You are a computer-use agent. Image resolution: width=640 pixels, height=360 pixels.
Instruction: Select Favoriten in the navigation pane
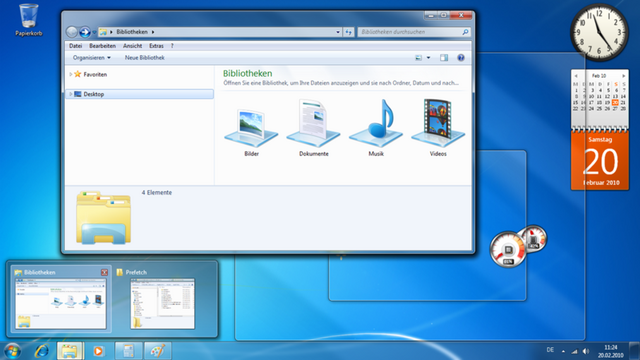[95, 74]
